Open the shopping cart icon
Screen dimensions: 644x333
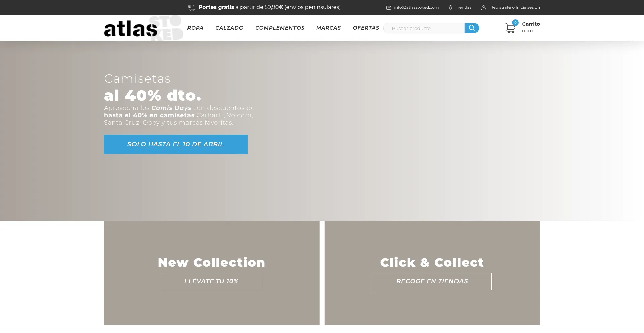pyautogui.click(x=510, y=28)
